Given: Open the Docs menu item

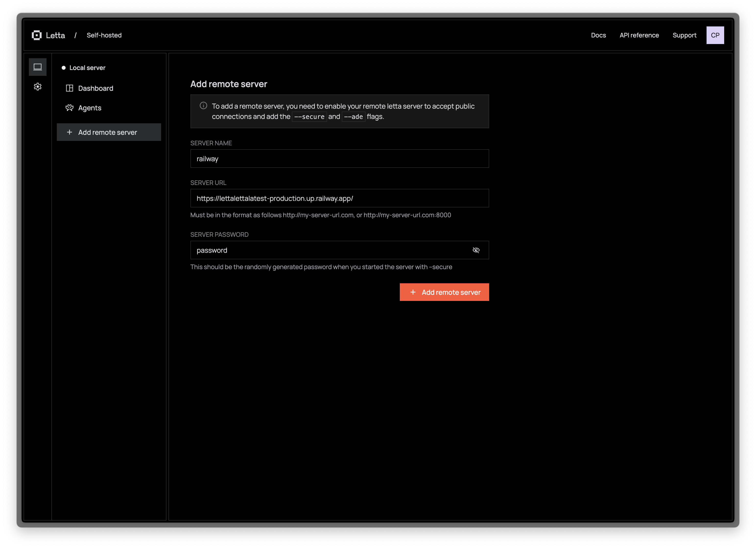Looking at the screenshot, I should coord(598,35).
